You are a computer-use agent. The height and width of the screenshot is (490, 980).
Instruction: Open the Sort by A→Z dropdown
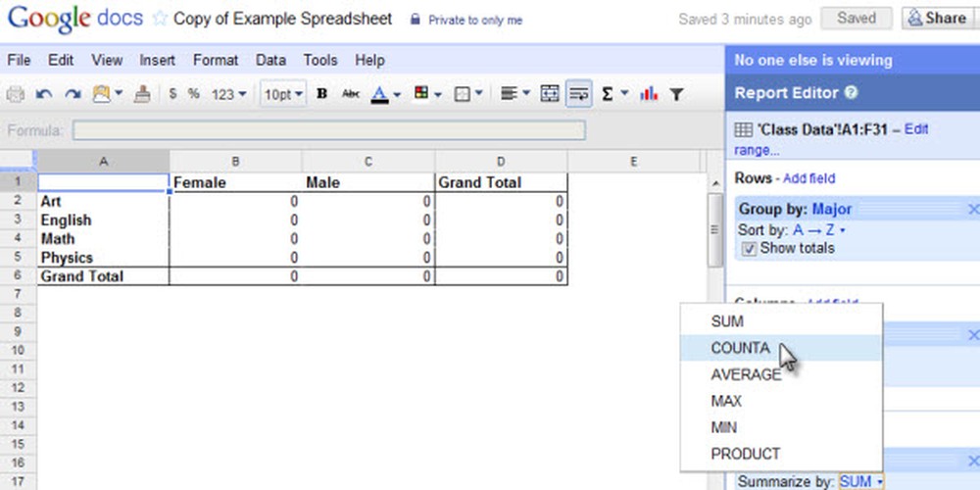pos(819,230)
